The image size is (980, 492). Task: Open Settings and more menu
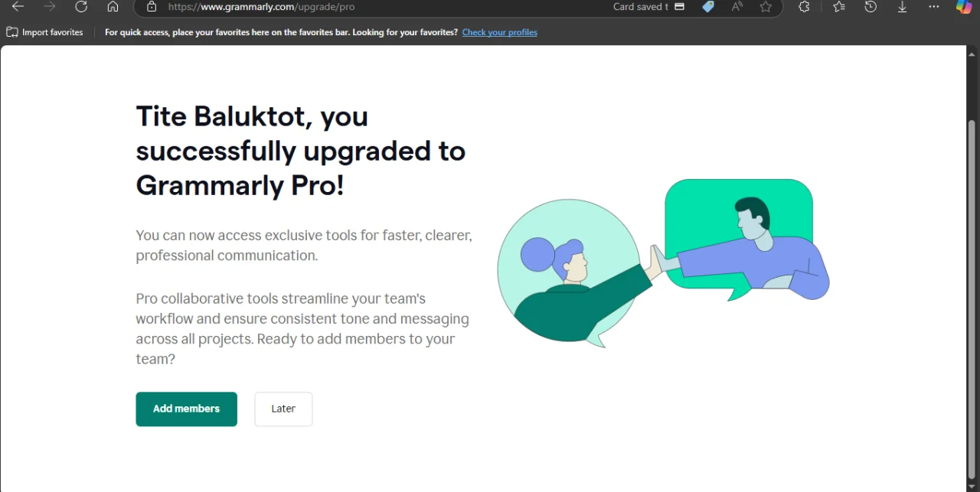point(933,7)
